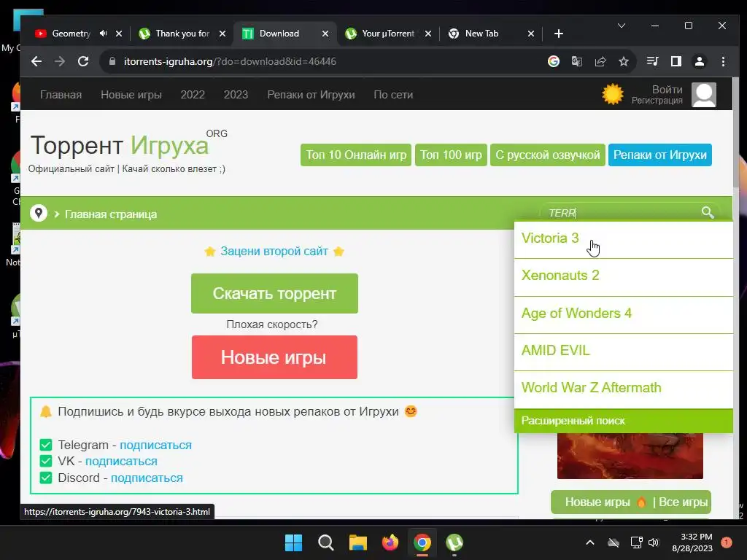The width and height of the screenshot is (747, 560).
Task: Click the address bar URL
Action: [x=230, y=61]
